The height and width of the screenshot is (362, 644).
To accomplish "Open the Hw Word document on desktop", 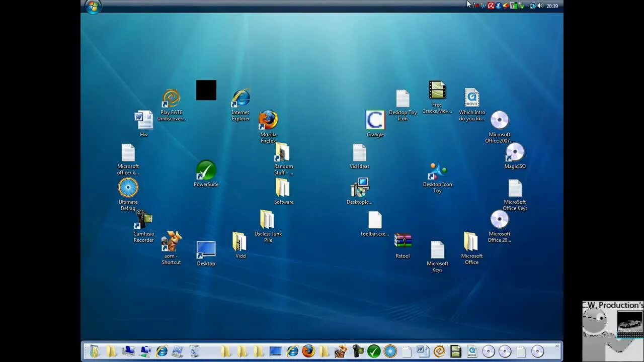I will tap(144, 124).
